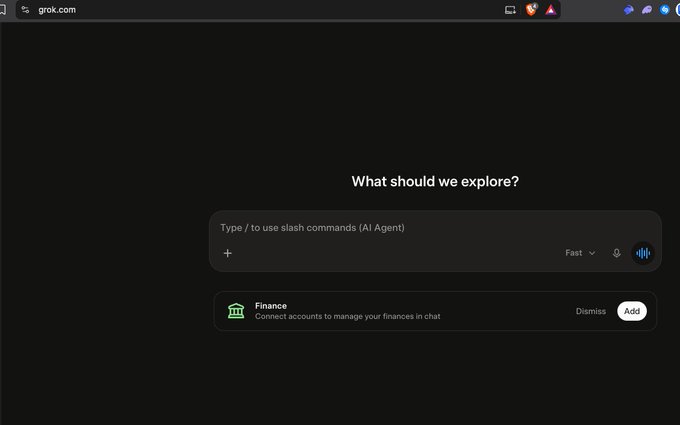The height and width of the screenshot is (425, 680).
Task: Launch voice mode with blue waveform icon
Action: pos(643,253)
